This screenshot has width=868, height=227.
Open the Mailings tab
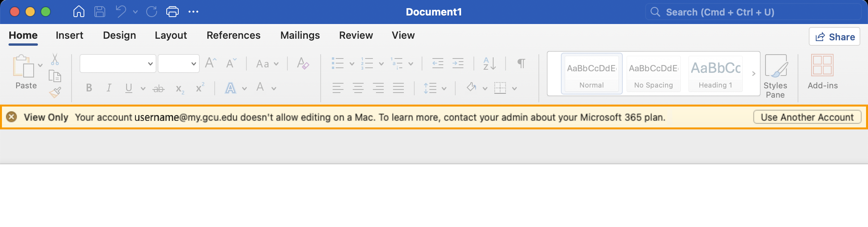click(x=300, y=35)
